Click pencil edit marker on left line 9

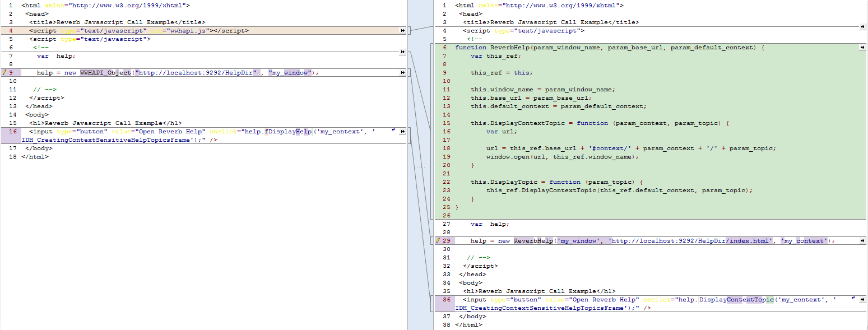(x=4, y=73)
